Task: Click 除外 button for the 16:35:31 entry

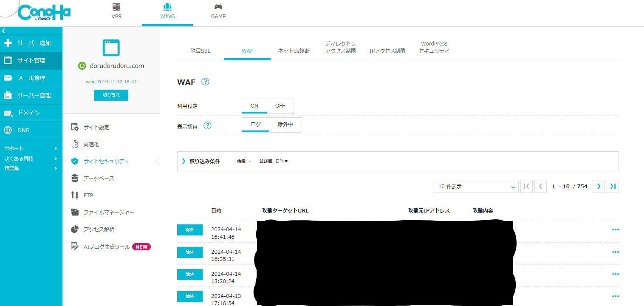Action: point(189,252)
